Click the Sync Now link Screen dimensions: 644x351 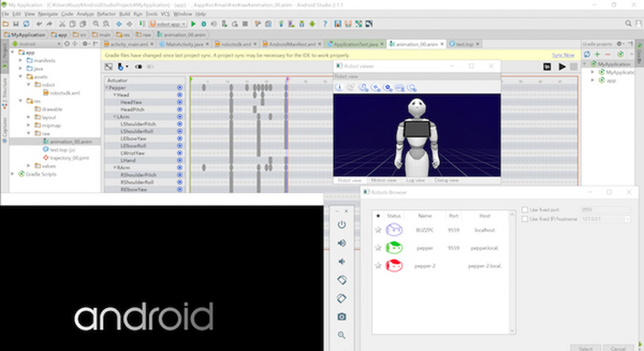562,55
